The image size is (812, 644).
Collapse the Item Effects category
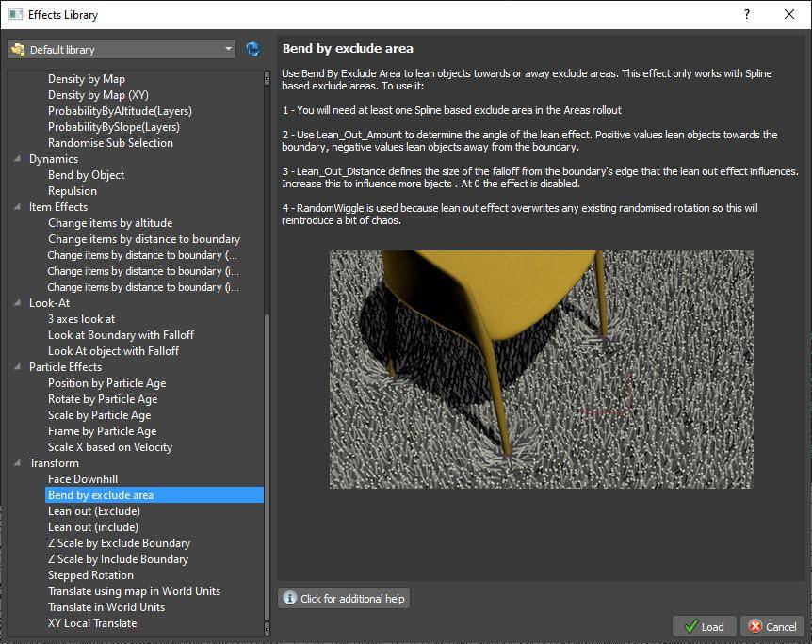(x=18, y=207)
